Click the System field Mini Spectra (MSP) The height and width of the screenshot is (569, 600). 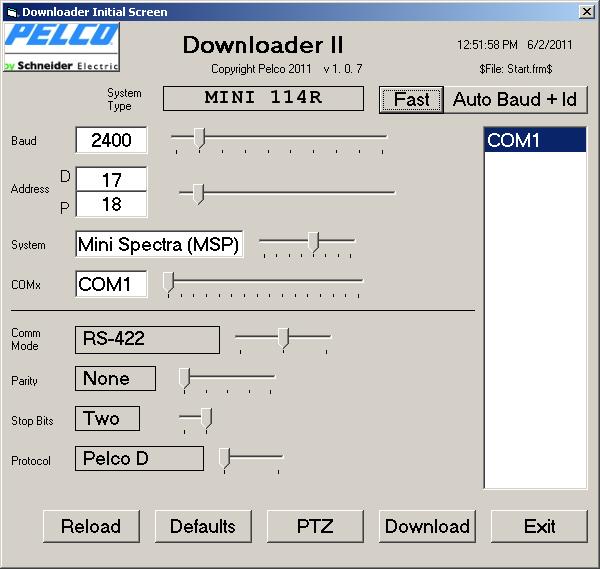[159, 244]
